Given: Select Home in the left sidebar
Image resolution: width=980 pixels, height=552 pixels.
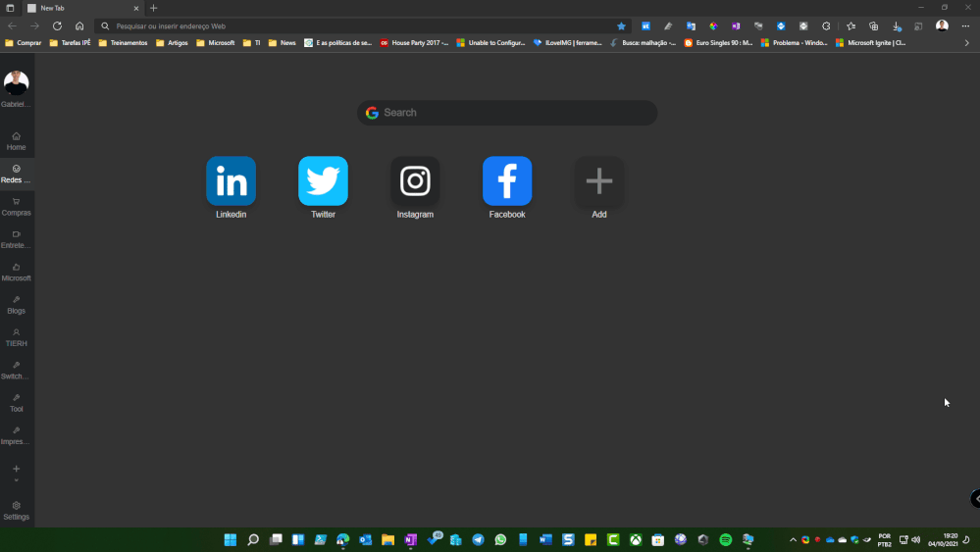Looking at the screenshot, I should 17,141.
